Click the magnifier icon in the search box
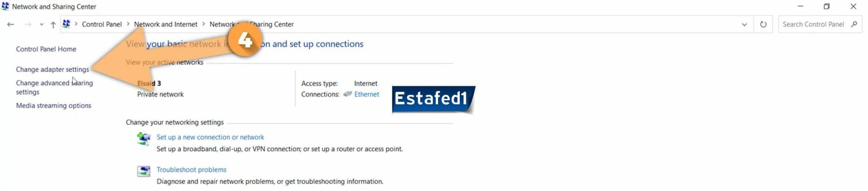Image resolution: width=868 pixels, height=191 pixels. pos(854,24)
